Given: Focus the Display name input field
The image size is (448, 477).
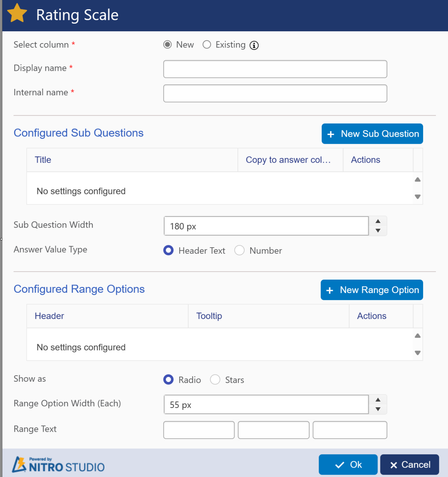Looking at the screenshot, I should pos(275,69).
